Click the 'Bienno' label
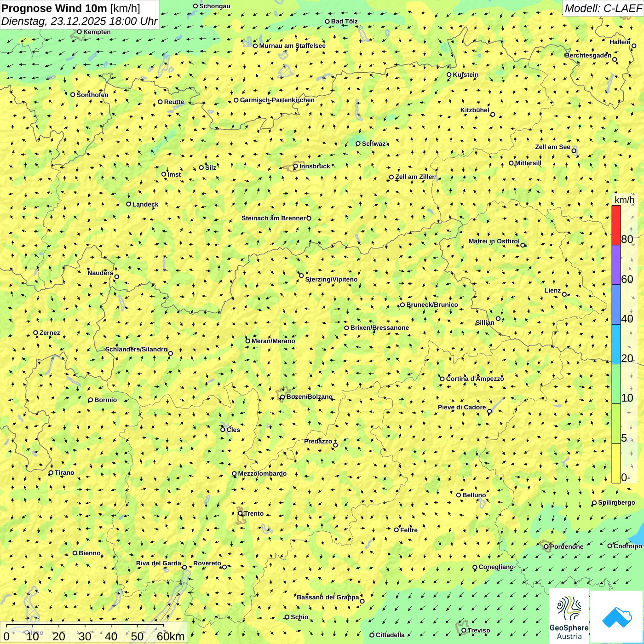This screenshot has height=644, width=644. pos(90,553)
